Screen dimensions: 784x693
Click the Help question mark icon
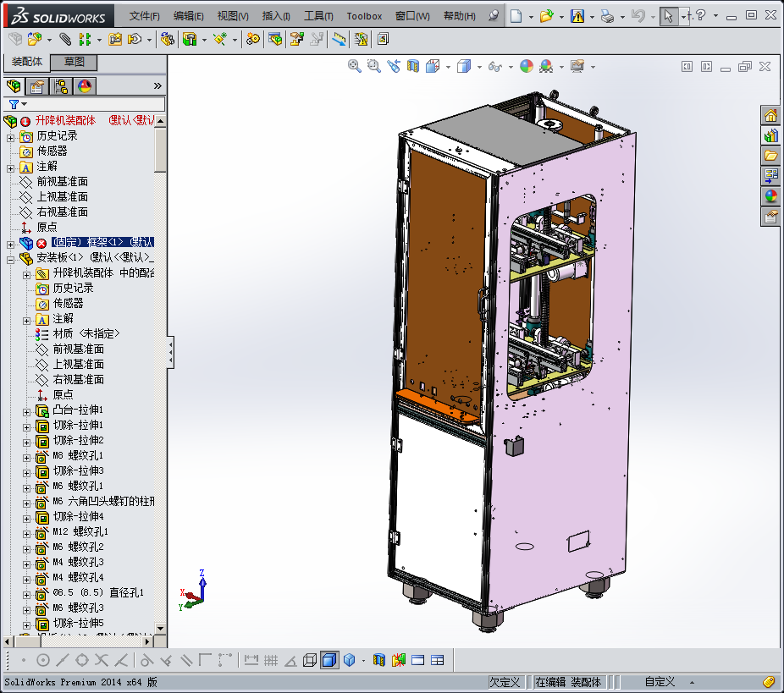(700, 15)
